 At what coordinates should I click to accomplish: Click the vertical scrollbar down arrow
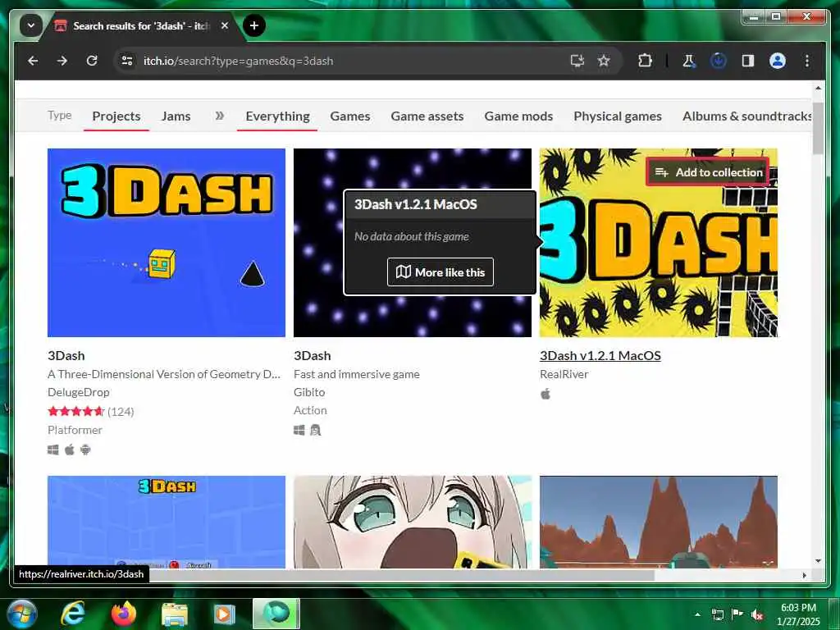pos(818,561)
